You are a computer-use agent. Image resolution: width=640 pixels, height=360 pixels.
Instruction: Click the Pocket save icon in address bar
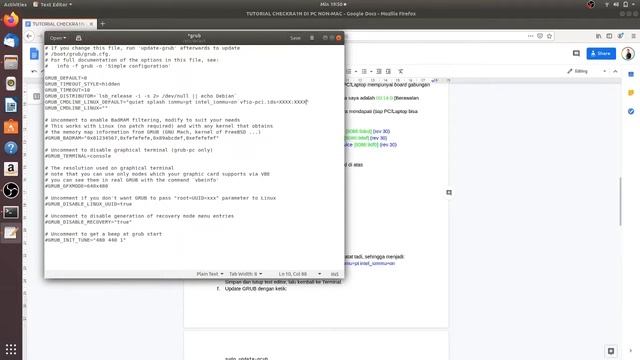point(540,36)
